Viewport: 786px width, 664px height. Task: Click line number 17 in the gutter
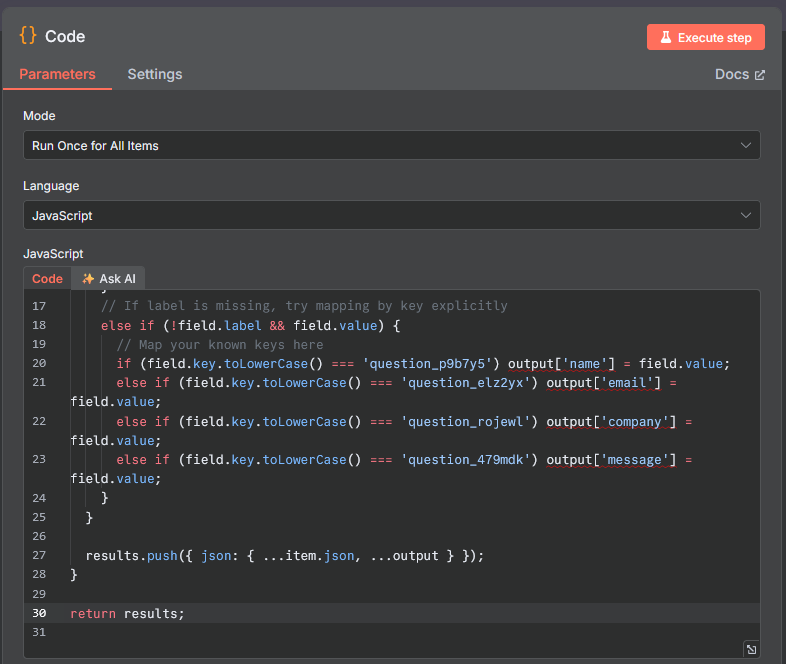pos(39,306)
